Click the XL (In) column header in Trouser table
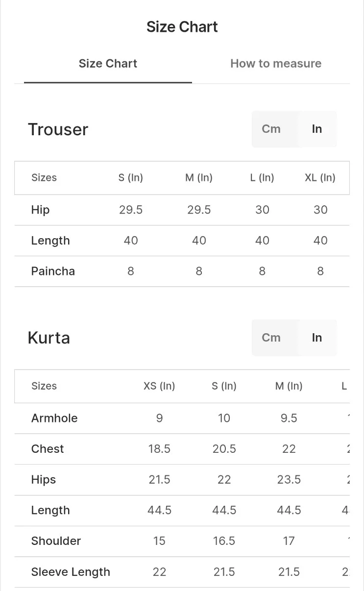 click(x=320, y=177)
